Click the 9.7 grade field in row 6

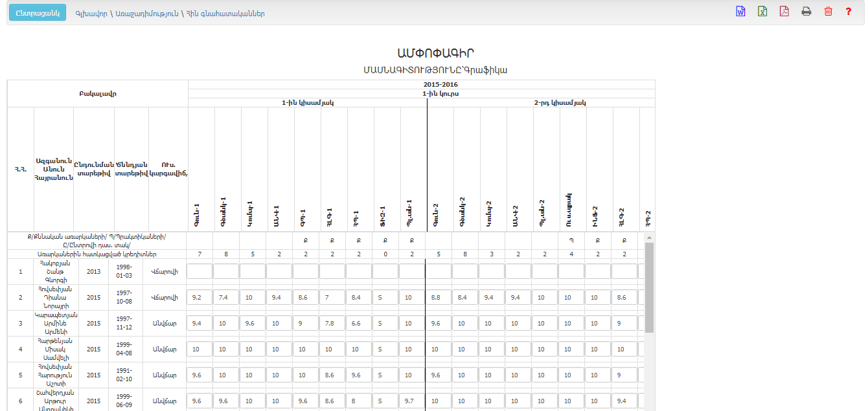coord(411,401)
